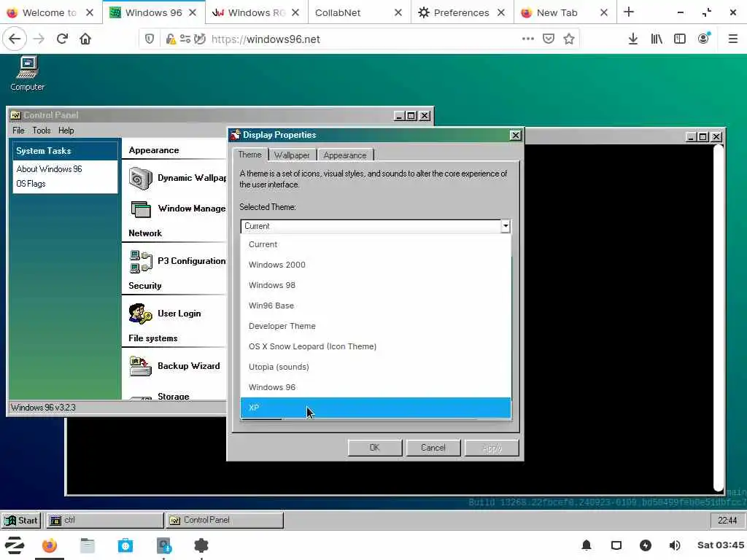Choose XP theme option
This screenshot has height=560, width=747.
click(376, 408)
